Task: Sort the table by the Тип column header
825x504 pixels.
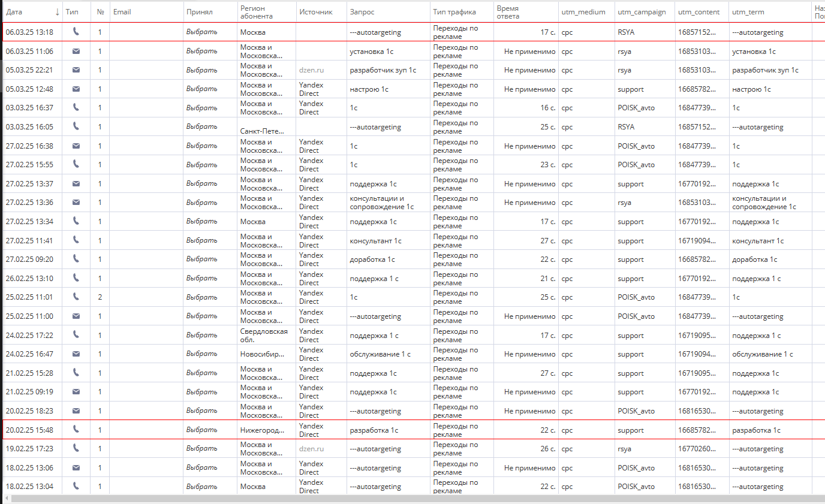Action: coord(72,12)
